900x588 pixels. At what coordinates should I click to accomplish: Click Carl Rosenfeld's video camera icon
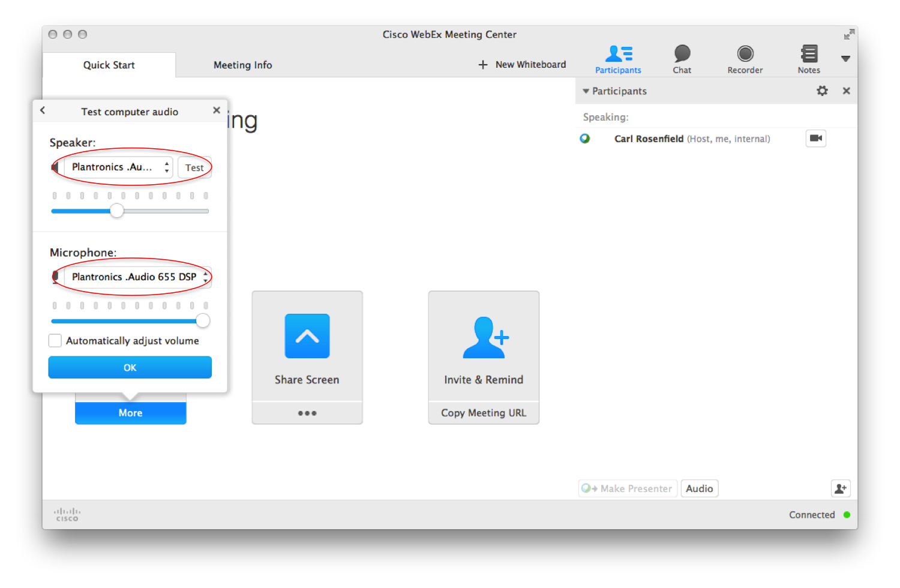click(816, 139)
